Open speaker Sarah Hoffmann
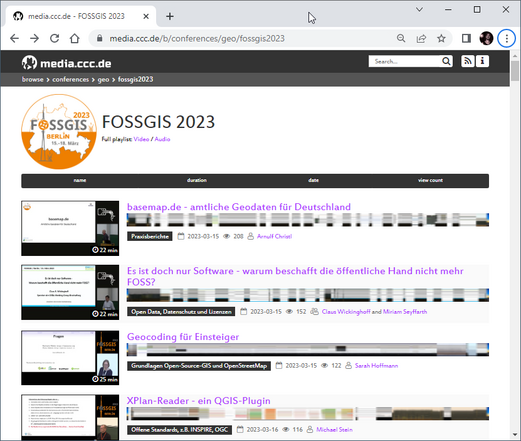The height and width of the screenshot is (441, 521). [x=376, y=366]
